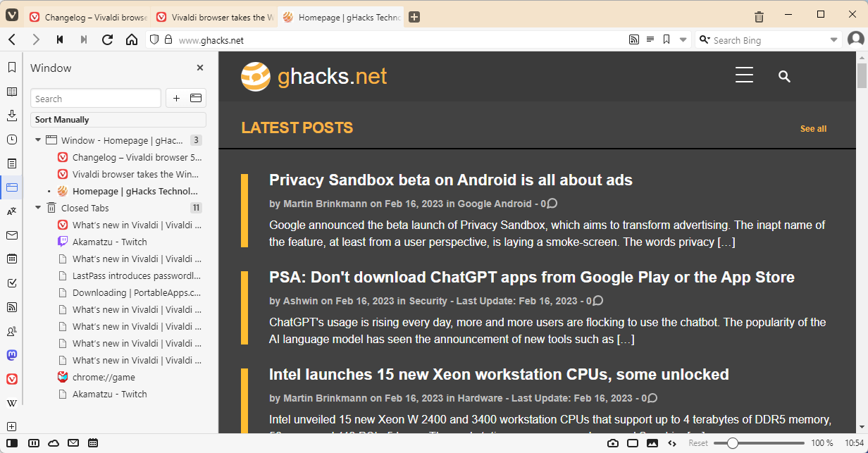Close the Window panel with the X
The image size is (868, 453).
[x=200, y=68]
